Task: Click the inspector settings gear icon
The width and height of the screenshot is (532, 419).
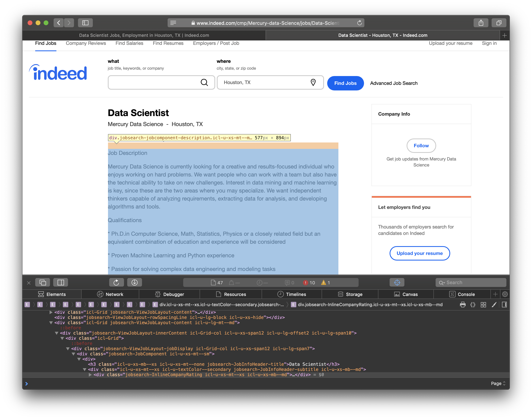Action: (x=505, y=294)
